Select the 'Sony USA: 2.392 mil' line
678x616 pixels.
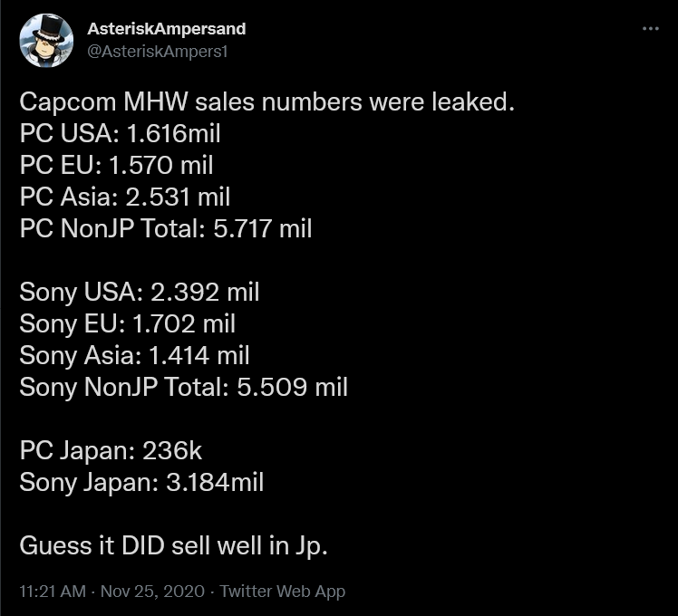click(140, 293)
